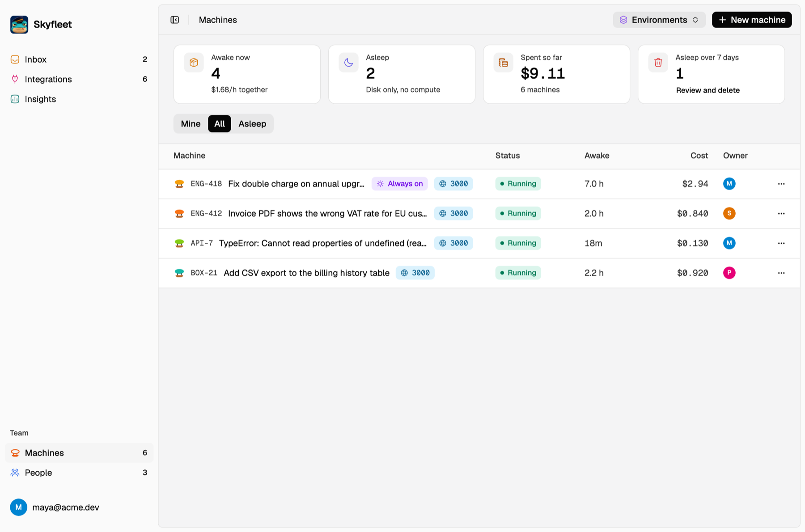The height and width of the screenshot is (532, 805).
Task: Click the machine icon beside API-7
Action: (x=179, y=243)
